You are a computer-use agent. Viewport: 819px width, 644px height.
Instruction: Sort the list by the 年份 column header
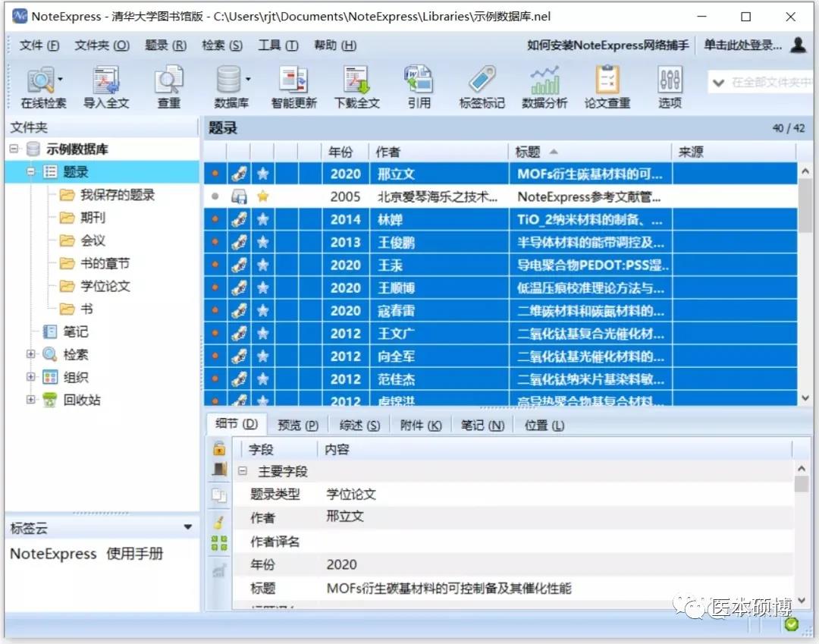pos(344,152)
